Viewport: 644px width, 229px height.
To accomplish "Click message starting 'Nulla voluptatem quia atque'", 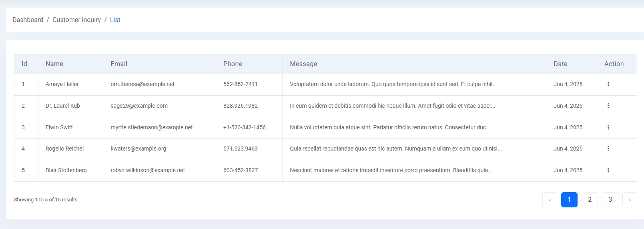I will (390, 127).
